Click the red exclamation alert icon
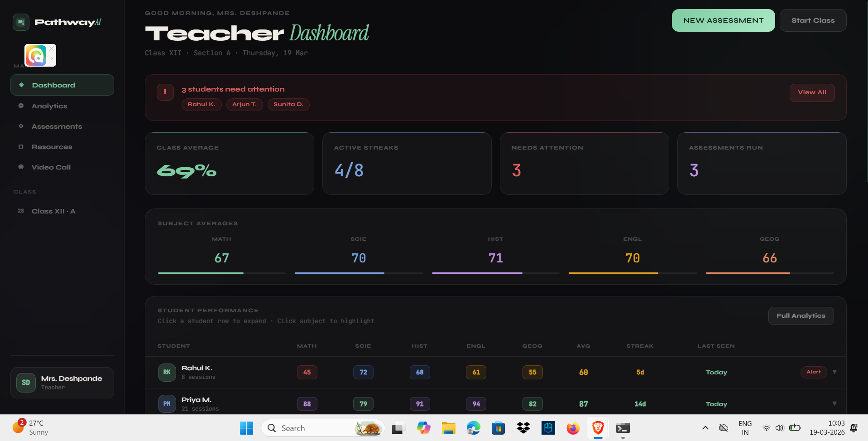Viewport: 868px width, 441px height. 165,92
